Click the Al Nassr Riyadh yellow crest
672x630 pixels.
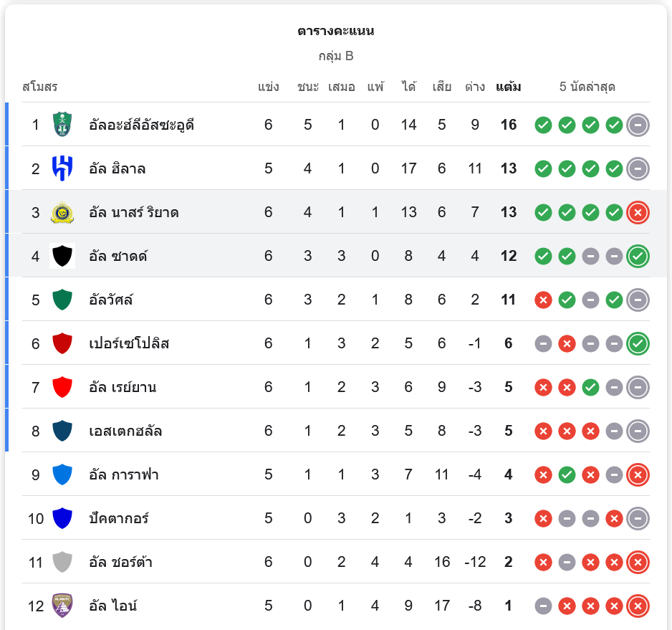pos(62,212)
